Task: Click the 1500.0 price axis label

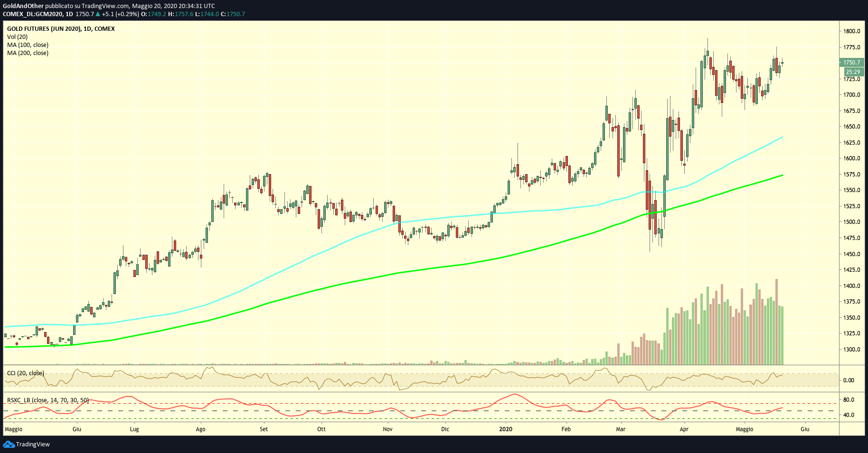Action: [x=852, y=222]
